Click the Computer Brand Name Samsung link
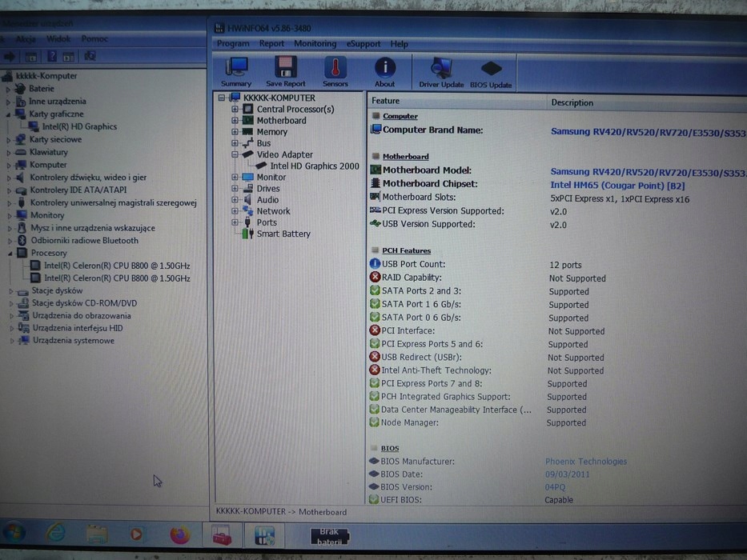 pyautogui.click(x=648, y=132)
